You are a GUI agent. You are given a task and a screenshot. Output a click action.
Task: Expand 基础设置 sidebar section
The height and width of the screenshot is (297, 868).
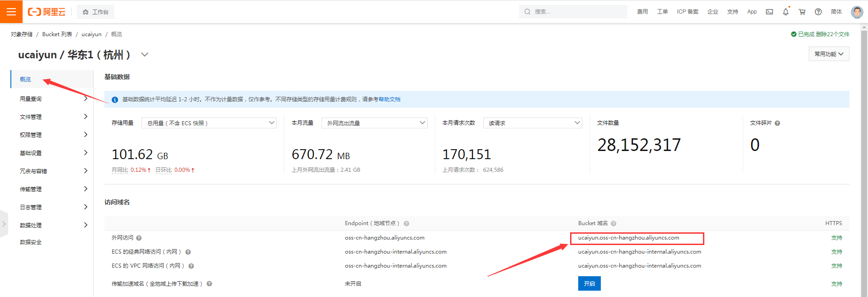pos(52,153)
